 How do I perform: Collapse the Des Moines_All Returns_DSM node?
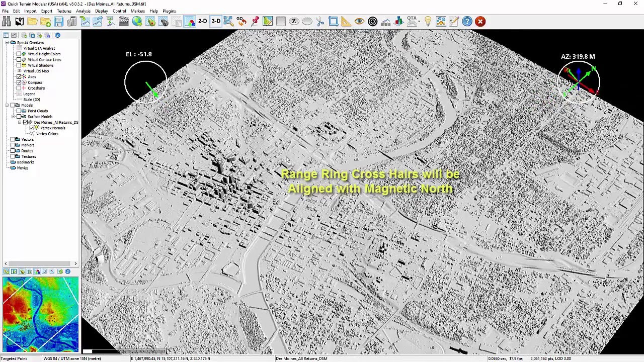pyautogui.click(x=19, y=122)
